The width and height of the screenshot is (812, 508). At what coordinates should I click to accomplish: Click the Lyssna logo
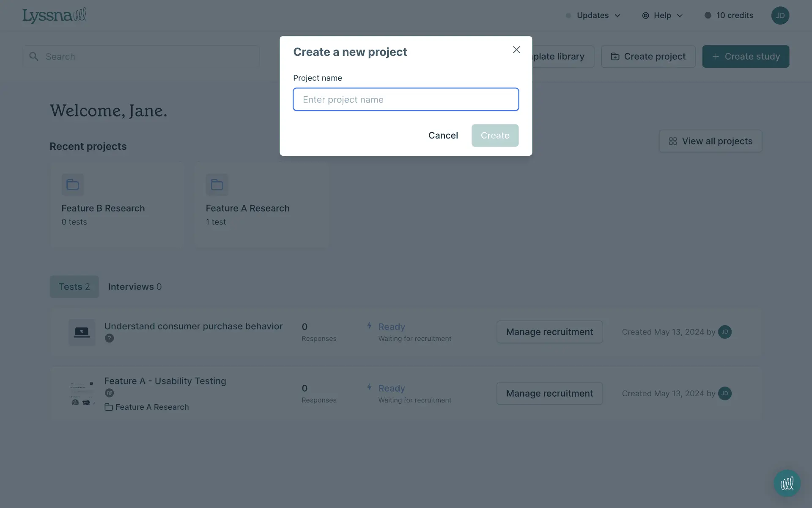(54, 16)
